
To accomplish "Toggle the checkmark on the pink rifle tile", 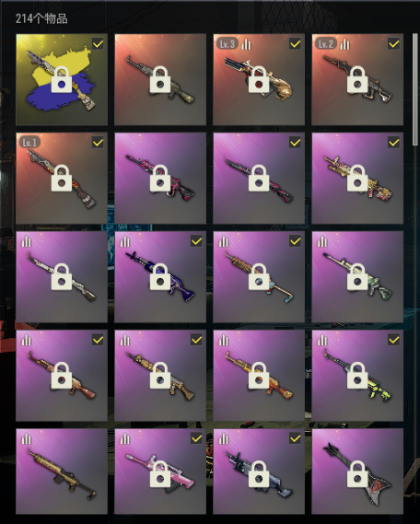I will [x=196, y=438].
